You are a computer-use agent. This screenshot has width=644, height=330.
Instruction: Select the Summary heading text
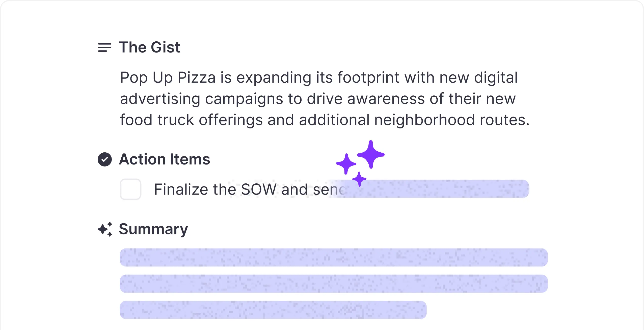tap(153, 229)
